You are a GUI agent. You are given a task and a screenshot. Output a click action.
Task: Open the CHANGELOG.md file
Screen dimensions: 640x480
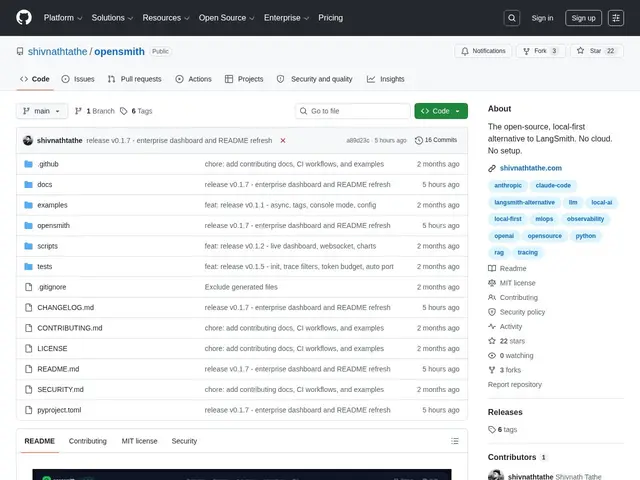65,307
